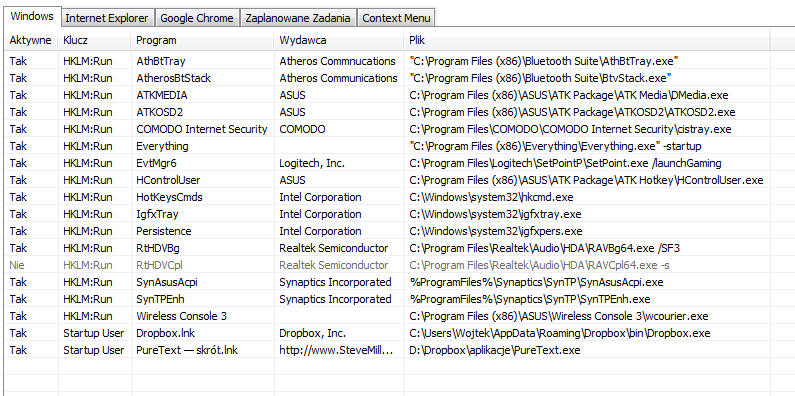
Task: Select the AtherosBtStack program entry
Action: (173, 78)
